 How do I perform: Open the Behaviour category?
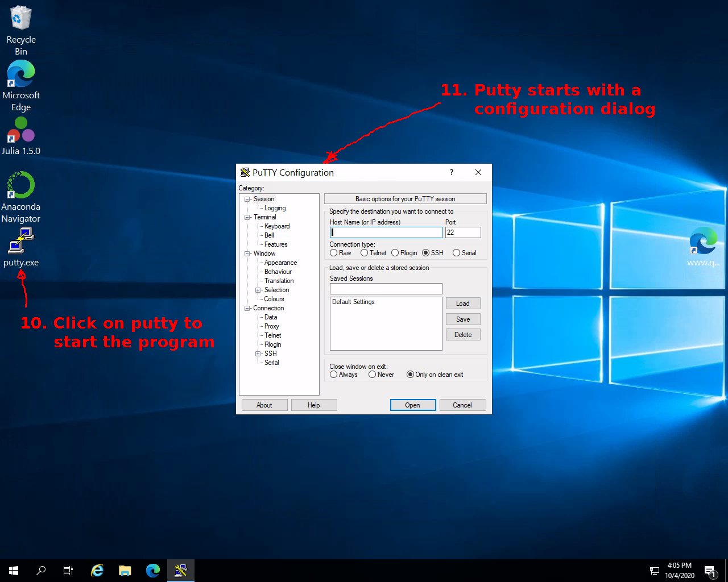pyautogui.click(x=278, y=272)
